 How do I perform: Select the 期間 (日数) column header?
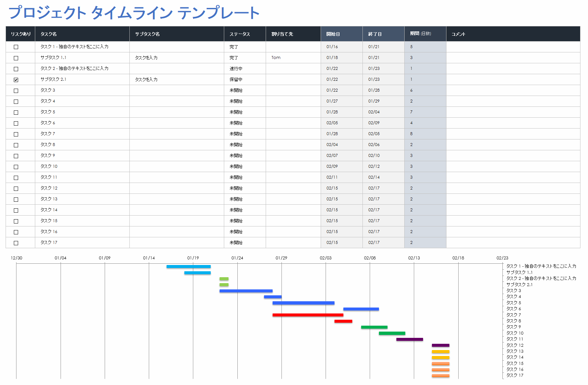tap(425, 34)
